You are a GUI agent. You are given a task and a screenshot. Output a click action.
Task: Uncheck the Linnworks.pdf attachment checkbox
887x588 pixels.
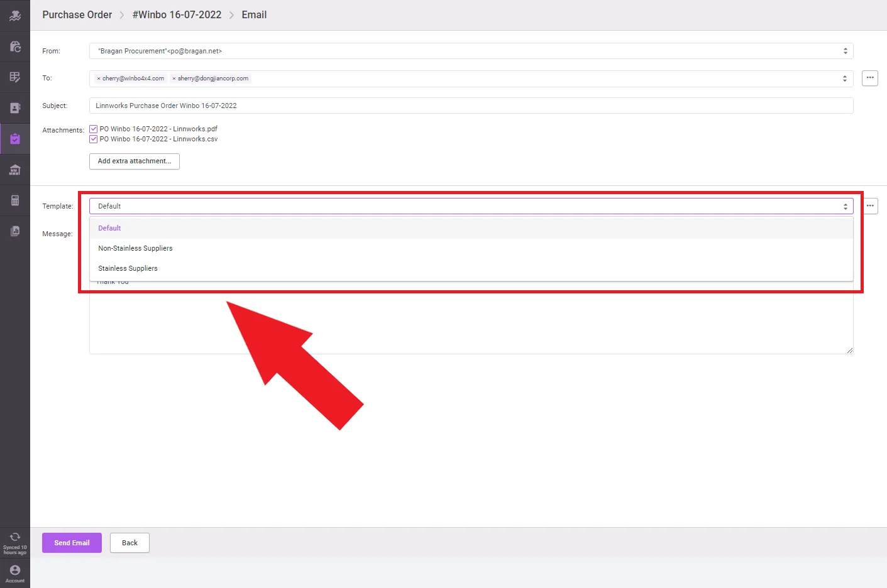pyautogui.click(x=94, y=129)
